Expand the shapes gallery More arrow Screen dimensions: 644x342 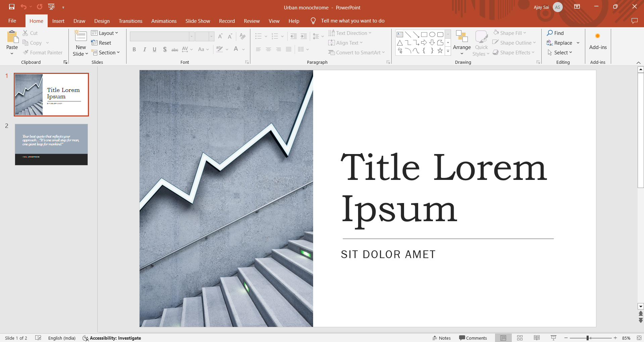pyautogui.click(x=448, y=51)
